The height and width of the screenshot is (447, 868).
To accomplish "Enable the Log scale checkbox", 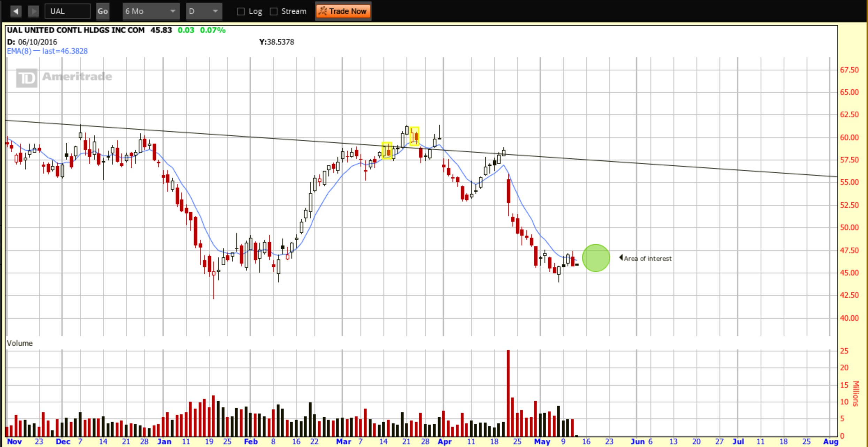I will pos(241,12).
